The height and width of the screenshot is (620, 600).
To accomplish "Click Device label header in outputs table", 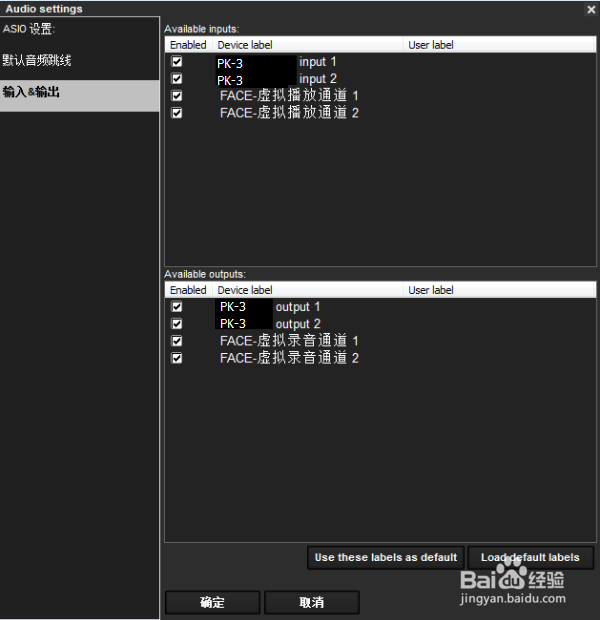I will 308,290.
